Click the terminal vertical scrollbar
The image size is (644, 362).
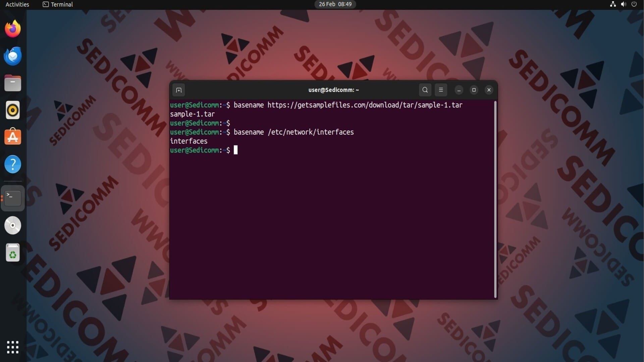click(495, 199)
